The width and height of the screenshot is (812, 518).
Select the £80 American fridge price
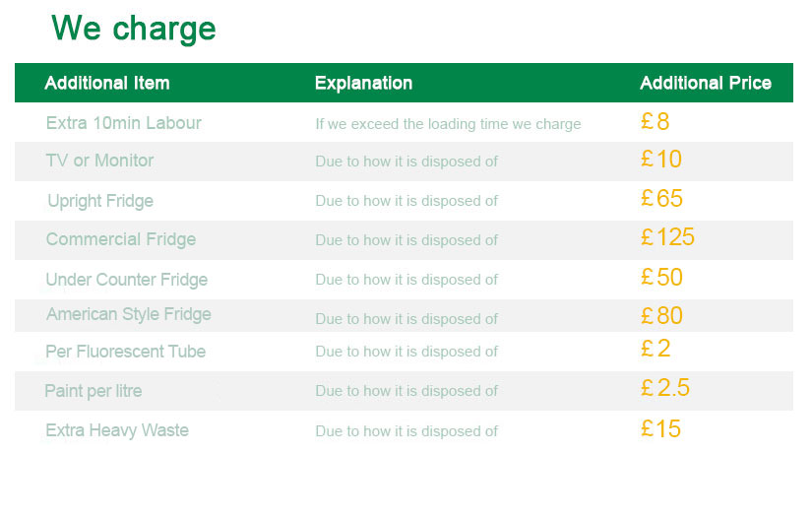661,316
